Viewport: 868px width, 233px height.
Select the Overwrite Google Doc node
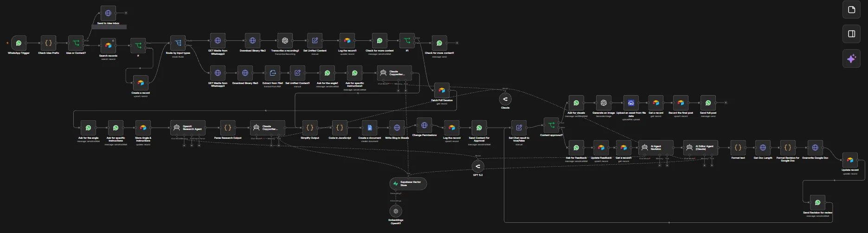tap(815, 148)
